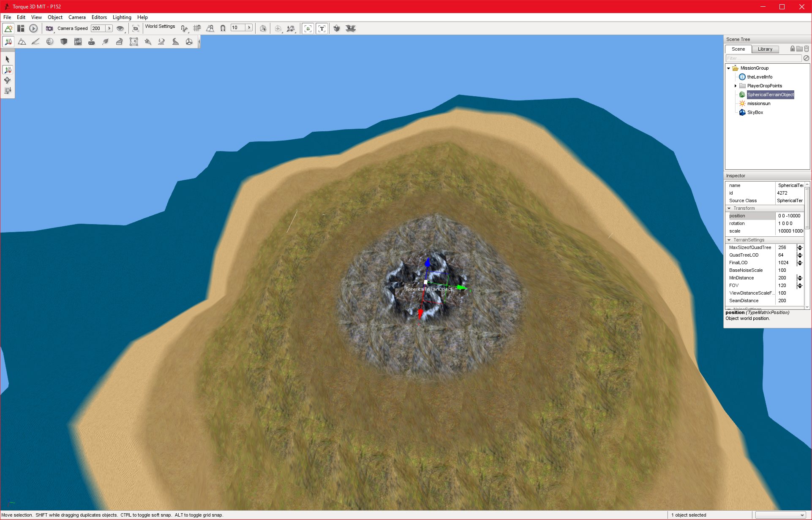
Task: Expand the PlayerDropPoints folder
Action: click(x=736, y=86)
